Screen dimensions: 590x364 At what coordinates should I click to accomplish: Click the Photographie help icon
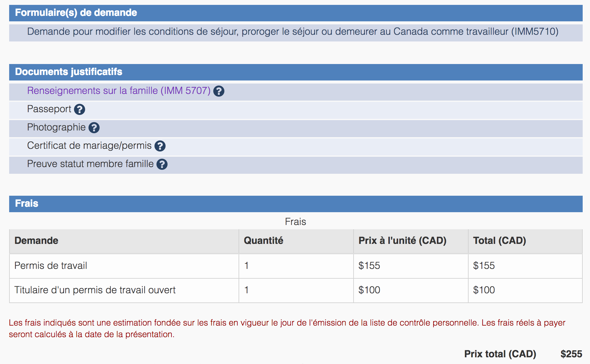pos(94,128)
